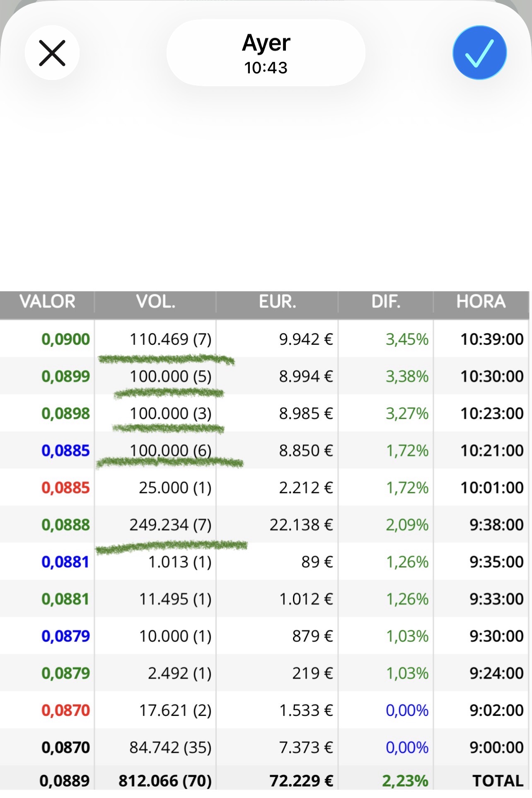Viewport: 532px width, 798px height.
Task: Tap the 110.469 (7) volume cell
Action: pos(170,339)
